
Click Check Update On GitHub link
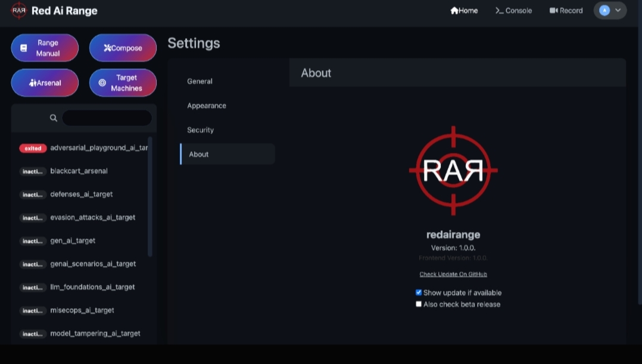453,274
